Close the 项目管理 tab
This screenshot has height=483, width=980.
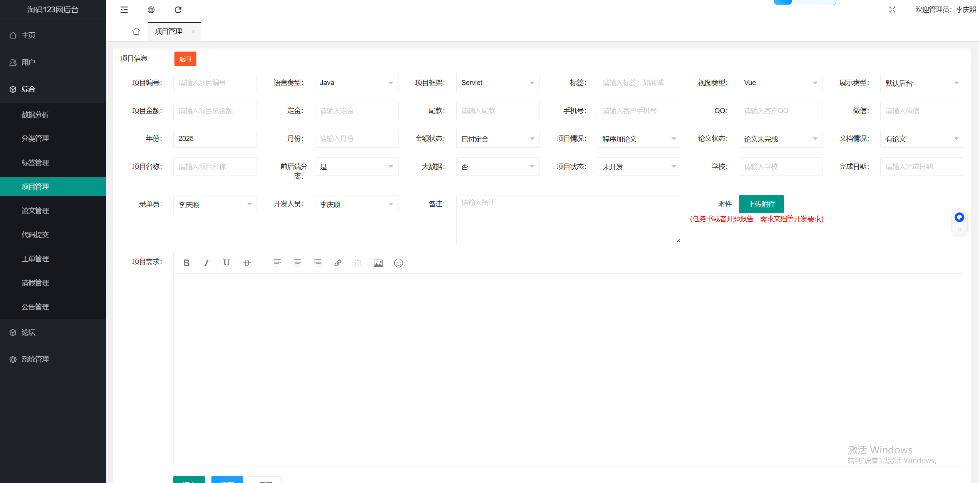(x=193, y=32)
